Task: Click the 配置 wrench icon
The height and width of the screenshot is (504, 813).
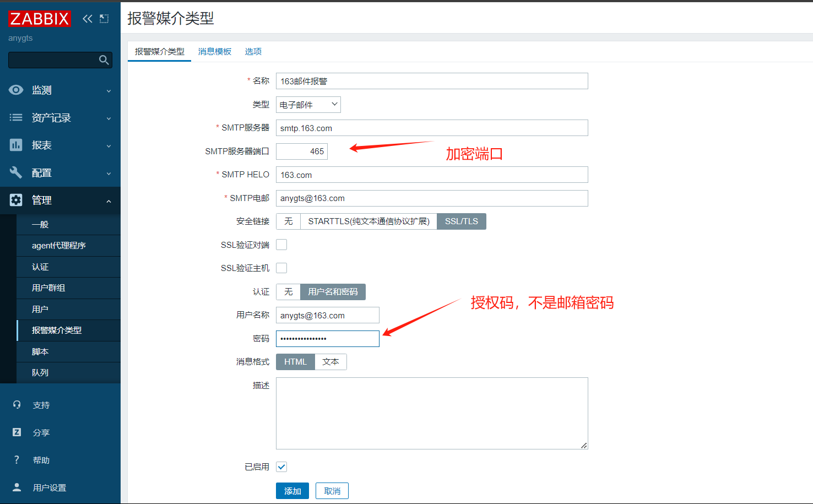Action: 16,172
